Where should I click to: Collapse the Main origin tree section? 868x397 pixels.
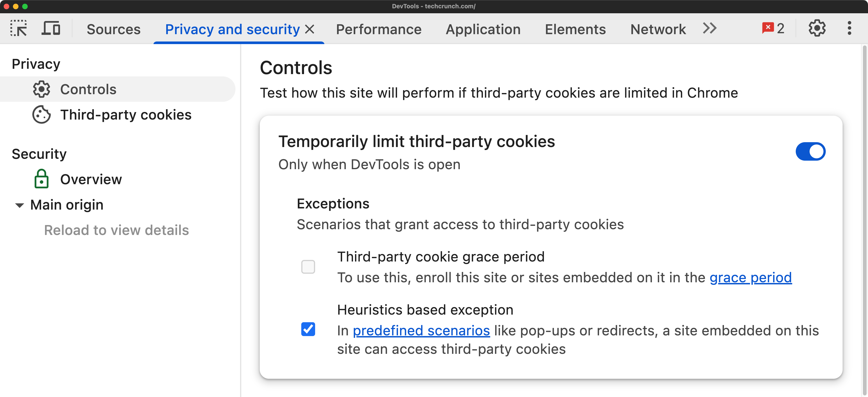tap(20, 205)
